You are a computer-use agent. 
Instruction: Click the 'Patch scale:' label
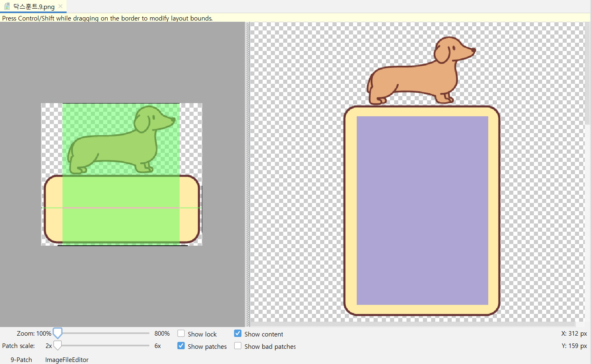click(18, 346)
